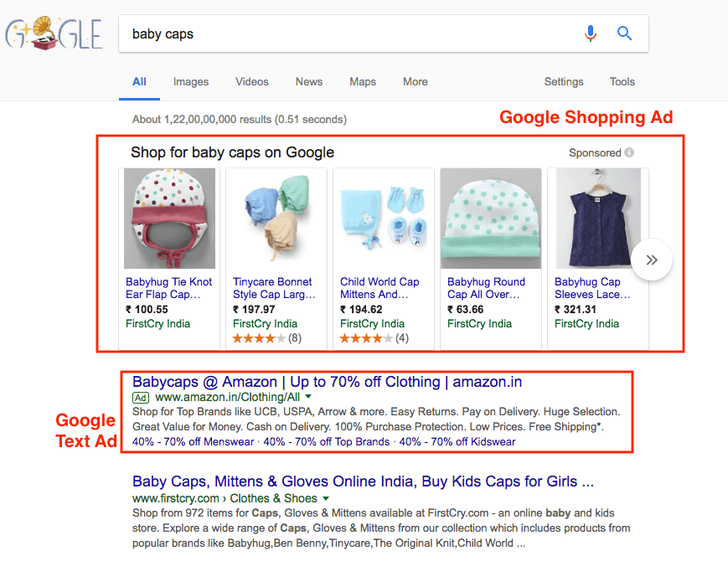
Task: Open the Babyhug Tie Knot Ear Flap Cap link
Action: click(168, 288)
